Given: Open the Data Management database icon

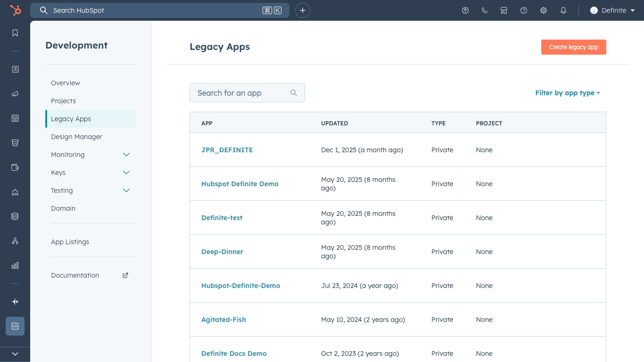Looking at the screenshot, I should click(15, 216).
